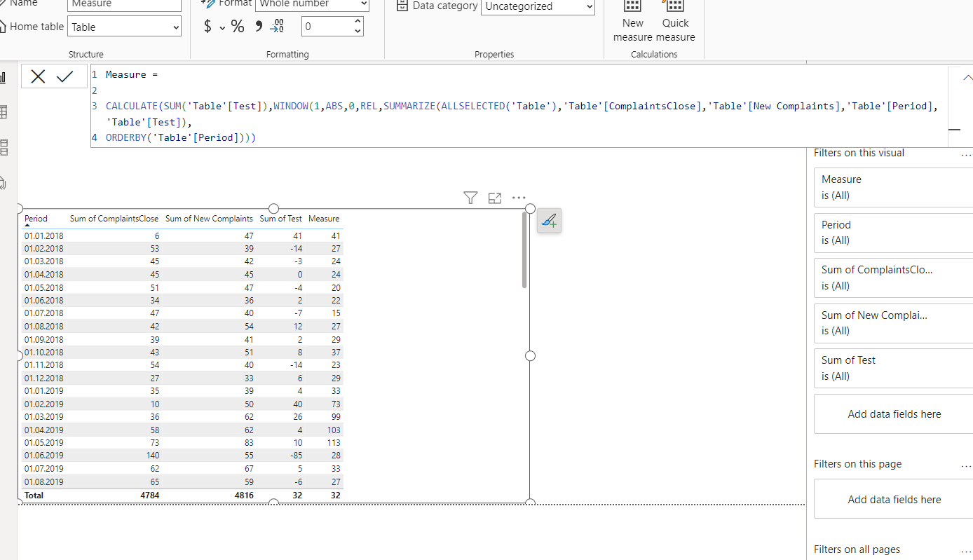Open the ellipsis menu for Filters on this page

(966, 465)
